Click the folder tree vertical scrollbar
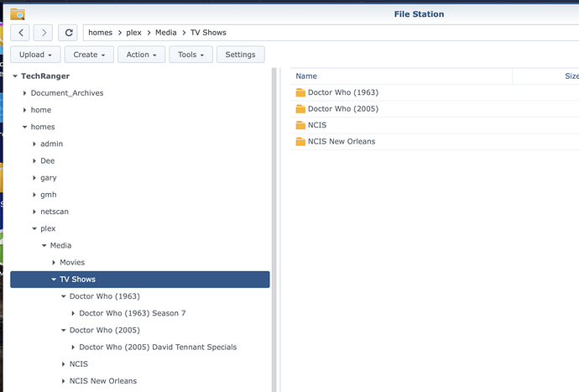 pyautogui.click(x=274, y=229)
